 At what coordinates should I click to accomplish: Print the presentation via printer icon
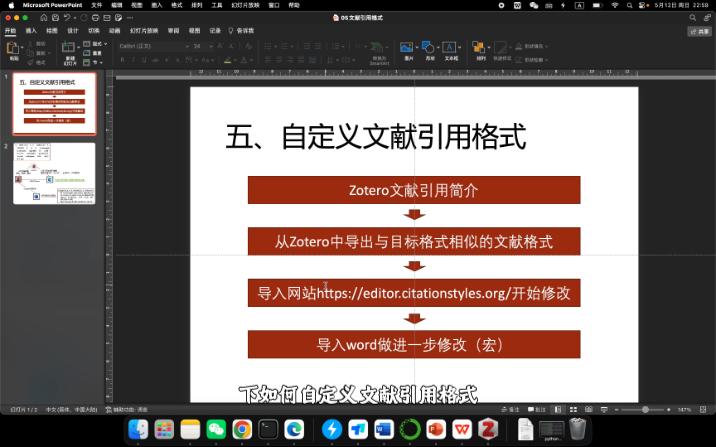coord(95,18)
